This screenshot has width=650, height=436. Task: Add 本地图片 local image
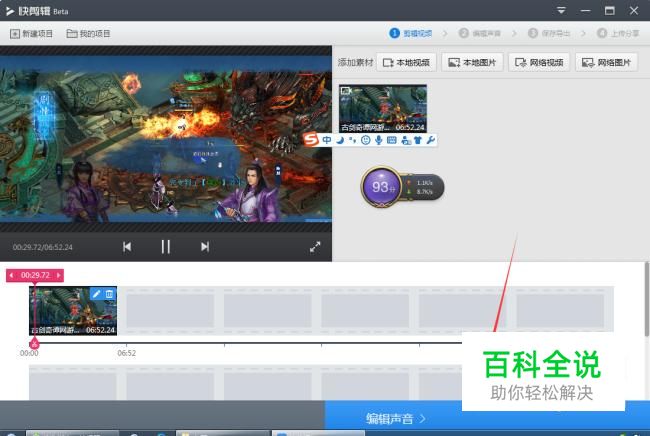[473, 63]
